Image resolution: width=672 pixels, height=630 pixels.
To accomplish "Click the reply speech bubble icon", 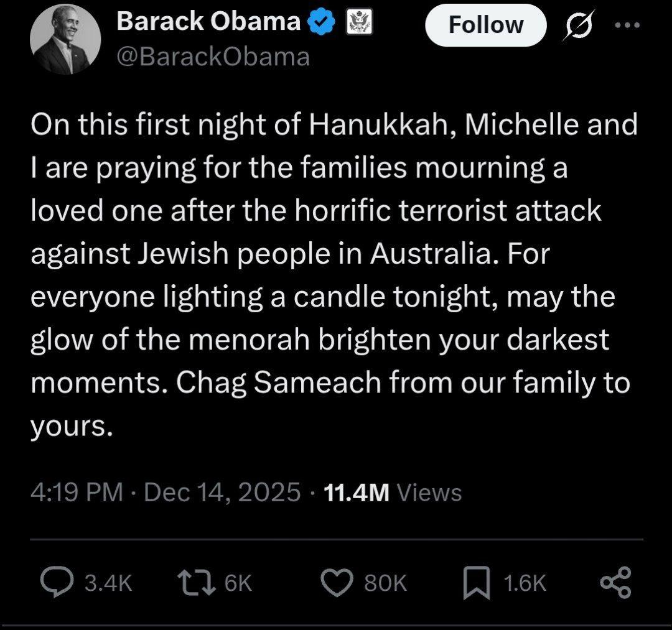I will [x=55, y=583].
